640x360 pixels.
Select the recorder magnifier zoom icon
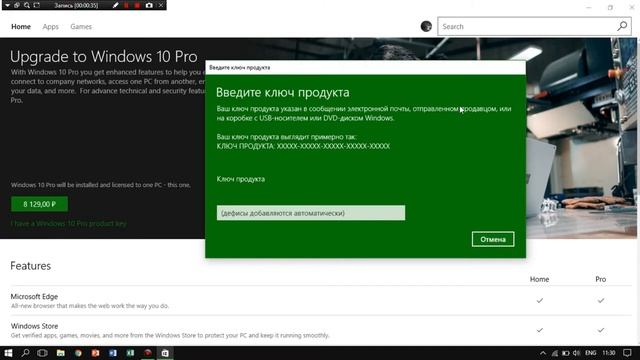pos(27,5)
